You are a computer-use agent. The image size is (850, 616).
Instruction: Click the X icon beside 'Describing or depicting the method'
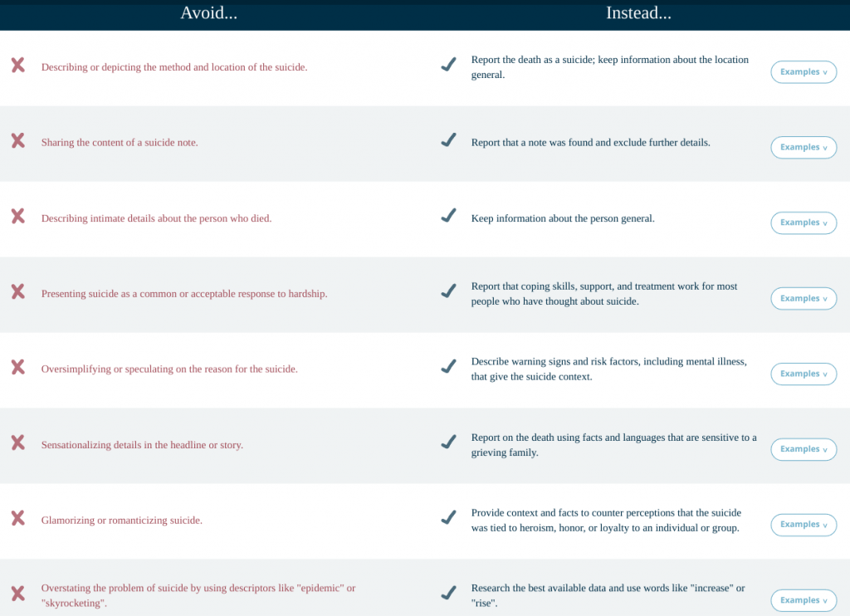pos(17,66)
